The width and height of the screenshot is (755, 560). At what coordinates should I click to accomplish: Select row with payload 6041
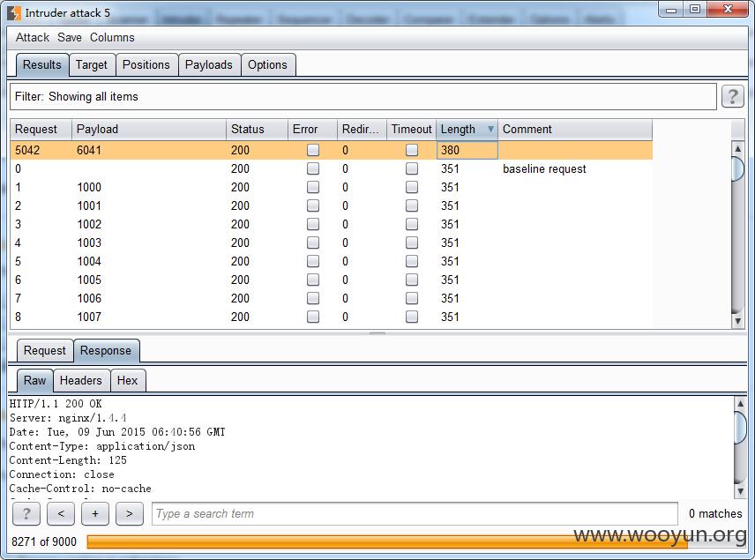point(332,150)
